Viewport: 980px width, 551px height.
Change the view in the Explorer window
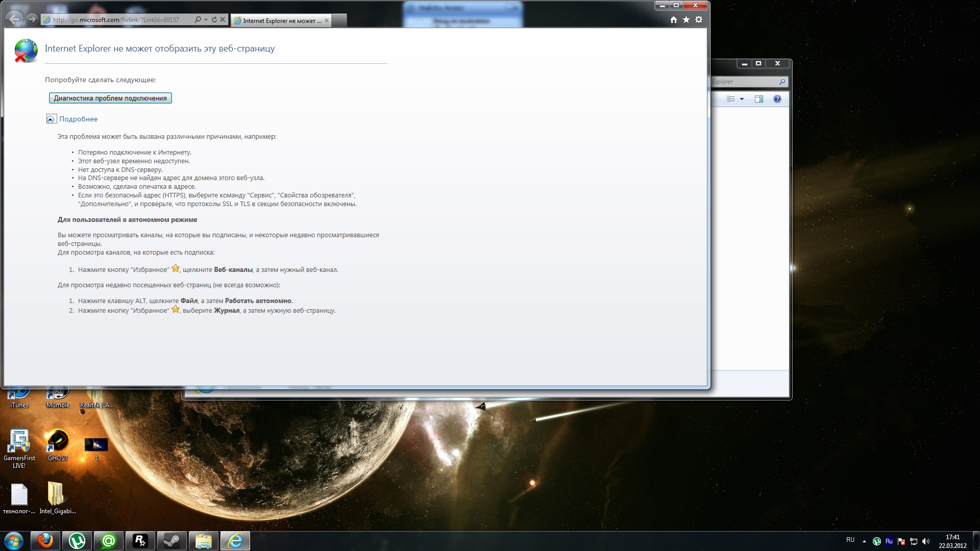pos(731,99)
